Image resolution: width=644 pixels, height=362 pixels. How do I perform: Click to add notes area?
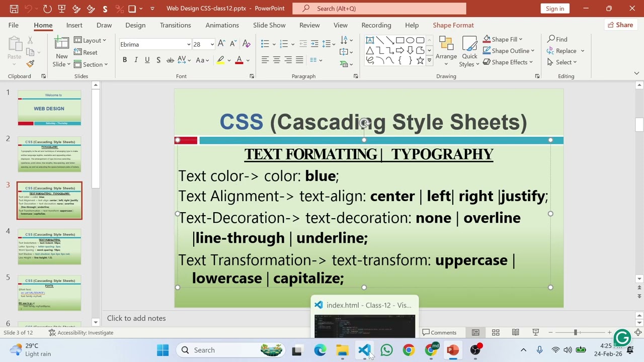(136, 318)
